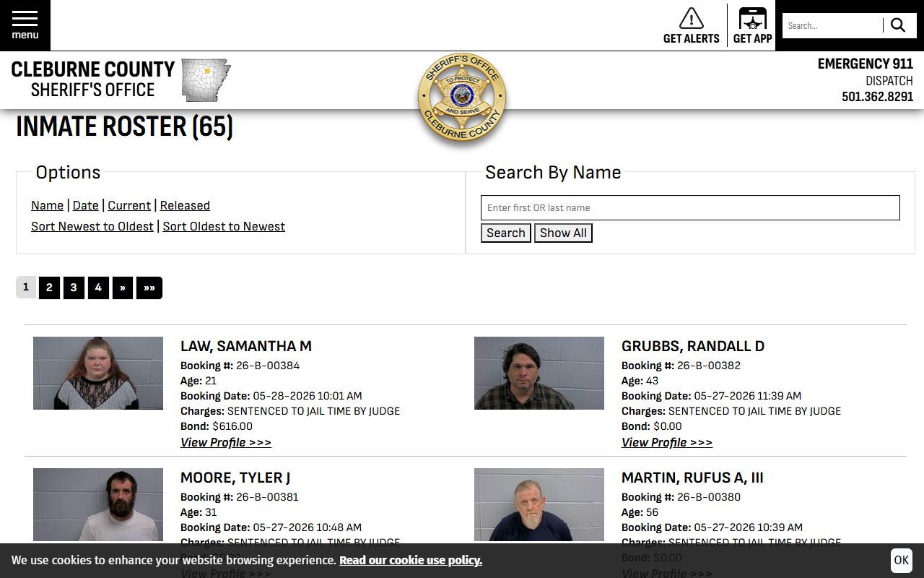Click booking date 05-27-2026 11:39 AM
The height and width of the screenshot is (578, 924).
(747, 396)
